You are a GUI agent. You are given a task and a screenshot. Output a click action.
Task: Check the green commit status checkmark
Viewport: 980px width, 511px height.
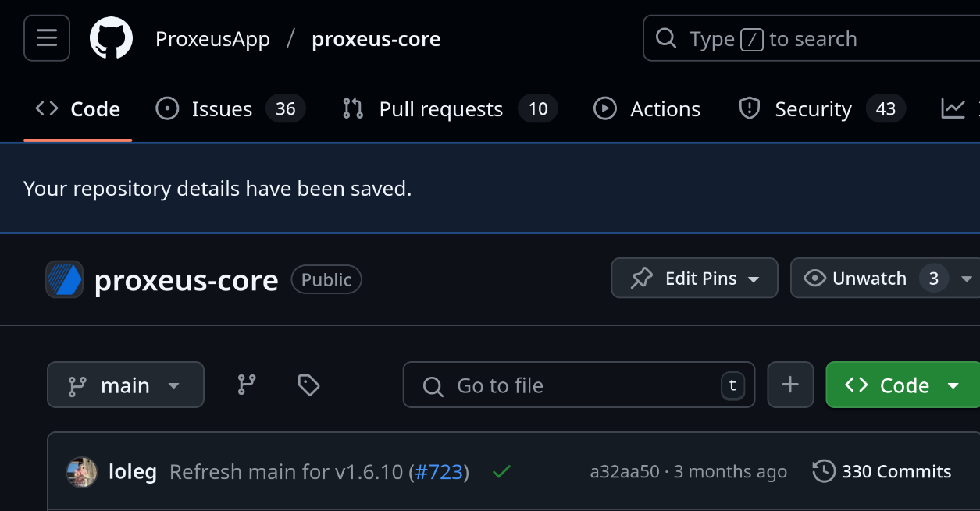coord(501,471)
